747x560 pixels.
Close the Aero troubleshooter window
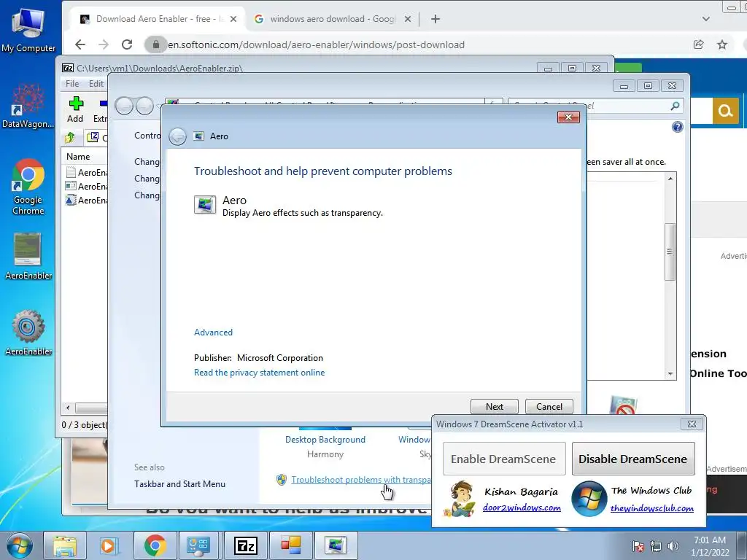568,117
